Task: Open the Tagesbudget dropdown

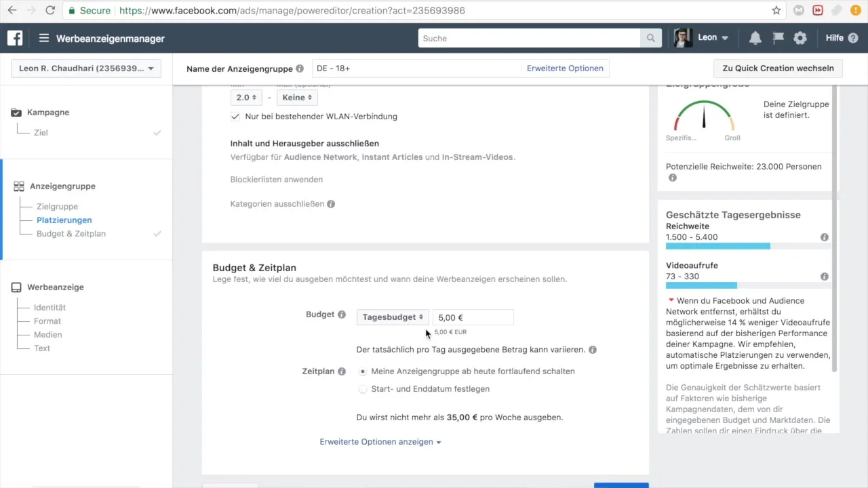Action: pyautogui.click(x=393, y=317)
